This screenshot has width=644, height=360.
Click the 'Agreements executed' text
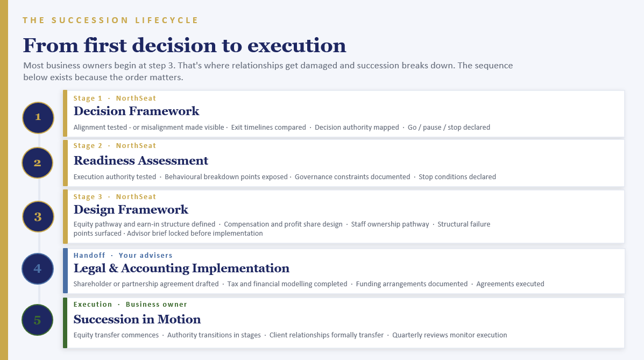[x=510, y=284]
